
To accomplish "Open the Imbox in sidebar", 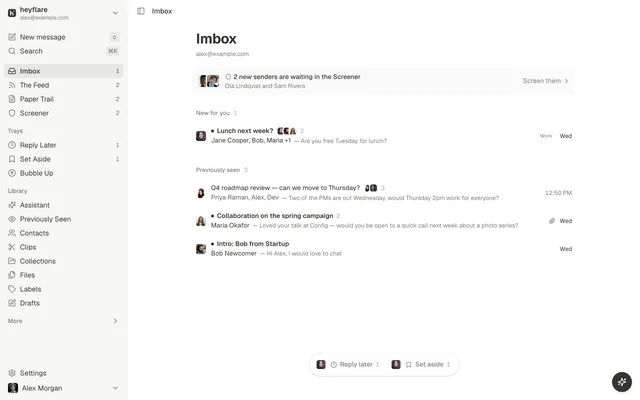I will [64, 71].
